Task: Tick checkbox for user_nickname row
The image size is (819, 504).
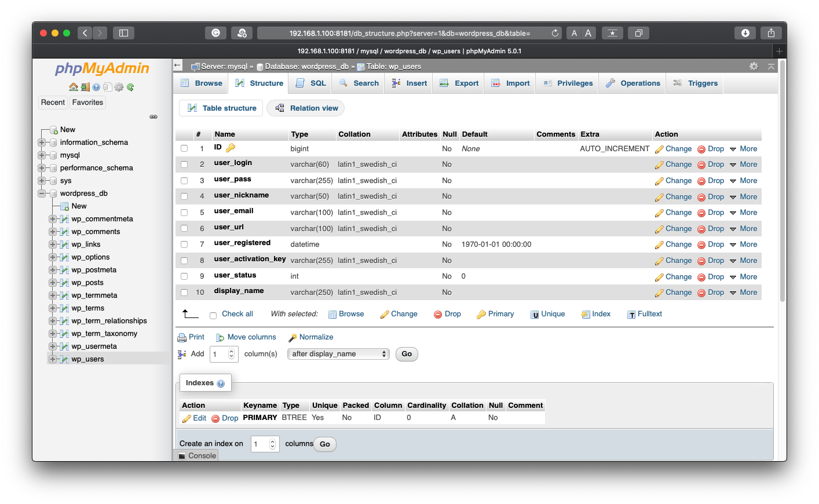Action: pos(184,196)
